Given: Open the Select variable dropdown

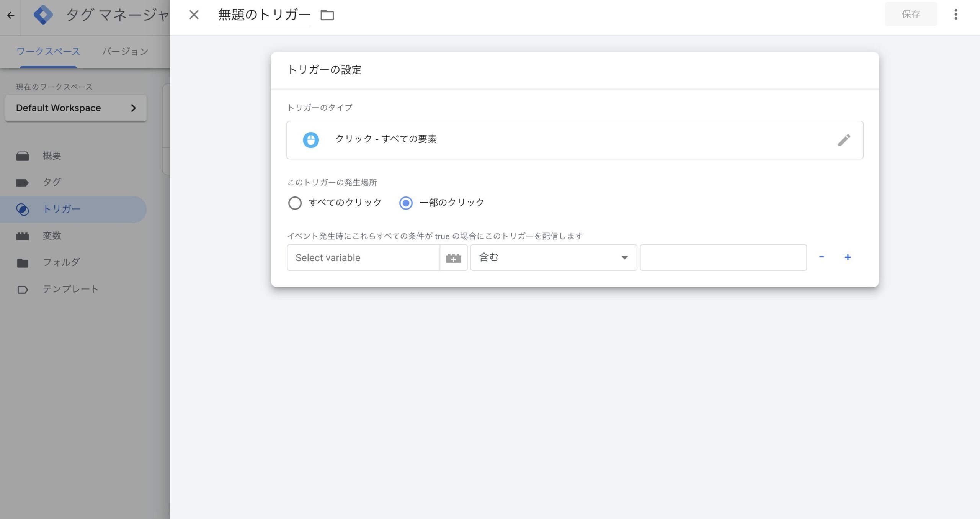Looking at the screenshot, I should pyautogui.click(x=363, y=258).
